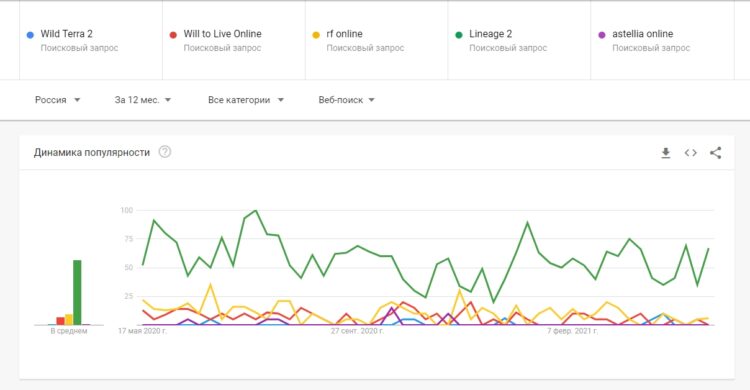The height and width of the screenshot is (390, 750).
Task: Click the green dot for Lineage 2
Action: [459, 34]
